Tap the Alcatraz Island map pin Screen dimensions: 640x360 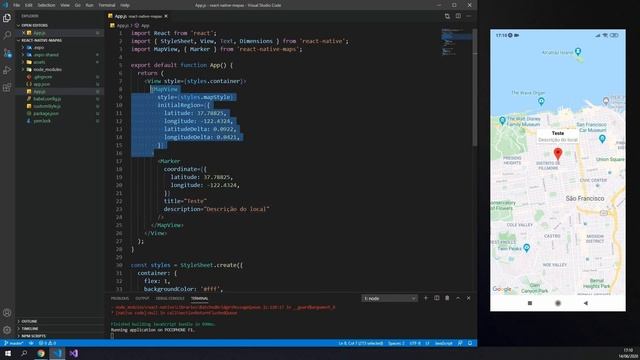tap(578, 51)
